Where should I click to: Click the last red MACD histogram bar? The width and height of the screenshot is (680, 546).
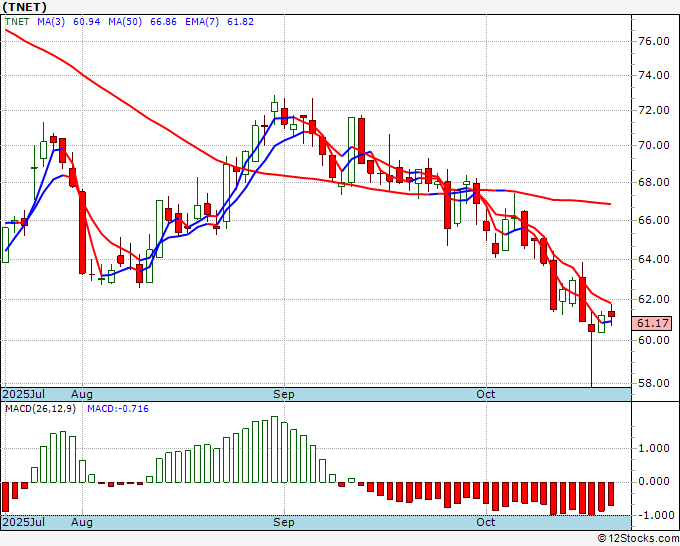(x=611, y=494)
